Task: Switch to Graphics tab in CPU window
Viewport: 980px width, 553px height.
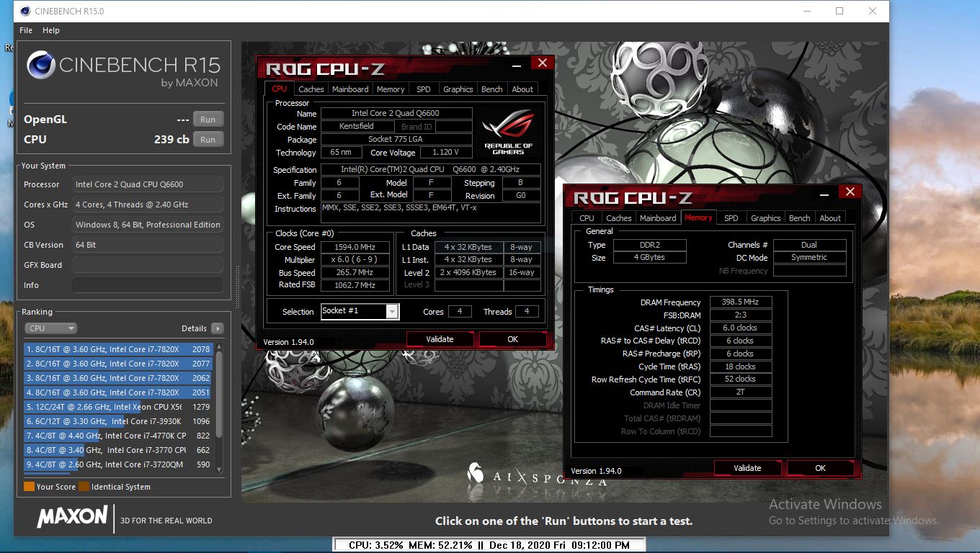Action: (x=458, y=89)
